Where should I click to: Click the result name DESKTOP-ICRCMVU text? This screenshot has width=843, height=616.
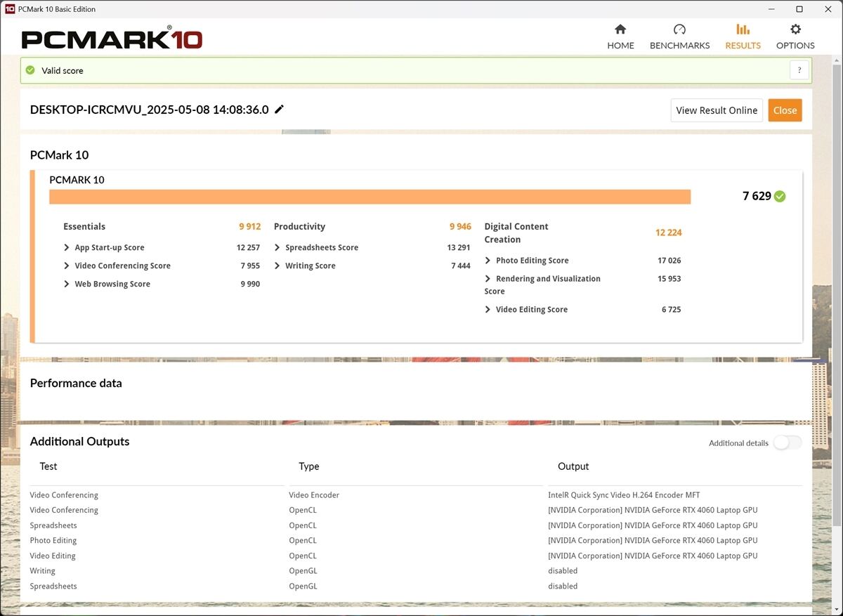tap(149, 110)
